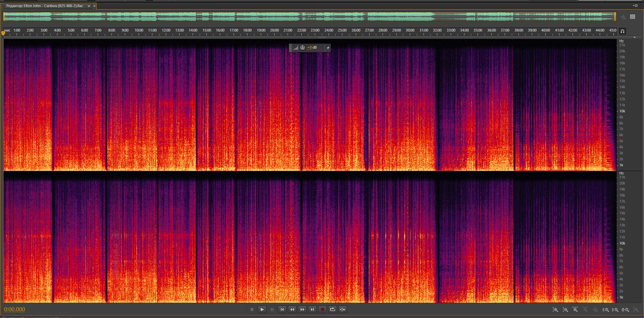
Task: Toggle Loop Playback mode
Action: [333, 309]
